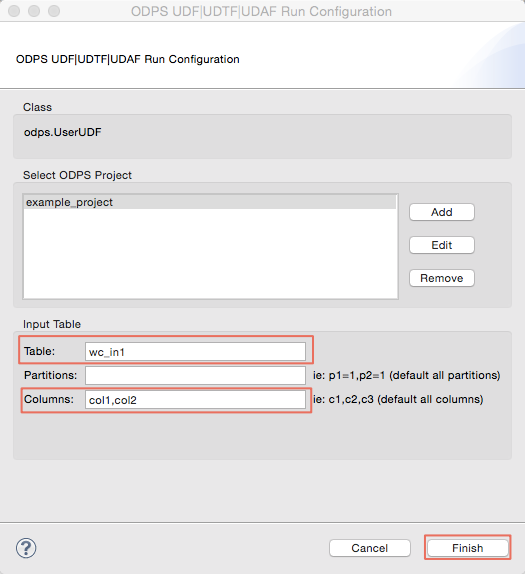The image size is (525, 574).
Task: Open the help question mark icon
Action: 26,548
